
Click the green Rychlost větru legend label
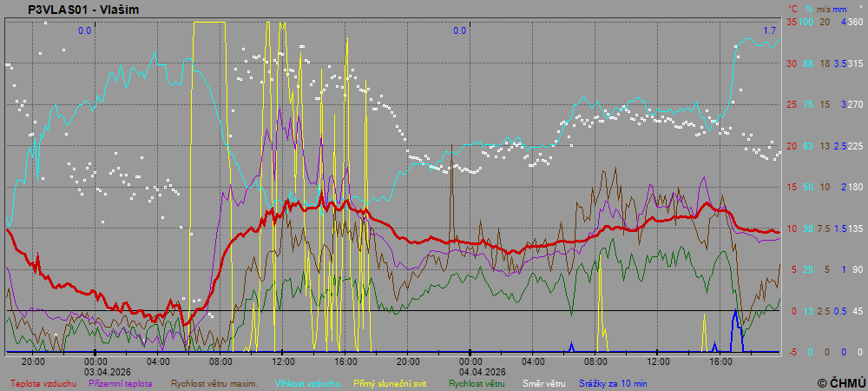(478, 382)
